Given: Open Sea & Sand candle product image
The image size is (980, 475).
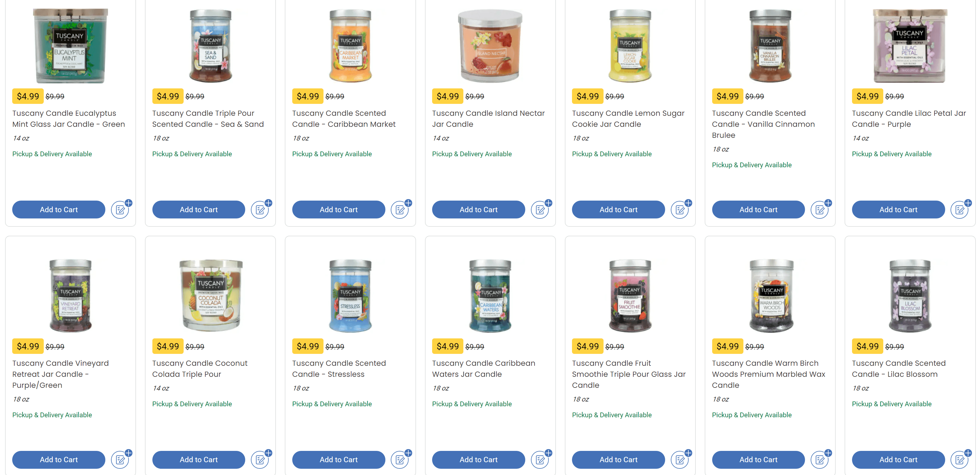Looking at the screenshot, I should click(x=210, y=46).
